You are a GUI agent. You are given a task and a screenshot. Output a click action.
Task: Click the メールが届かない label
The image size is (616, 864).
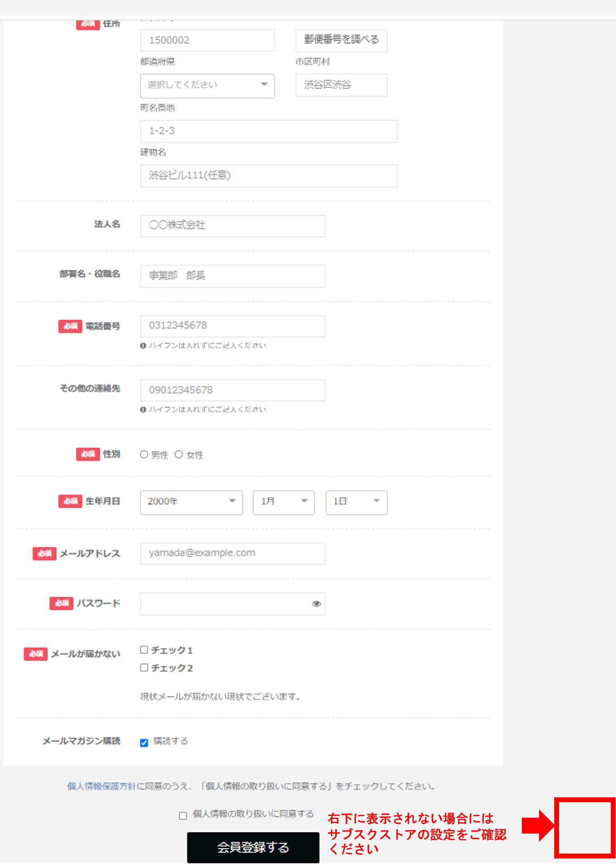[x=86, y=654]
